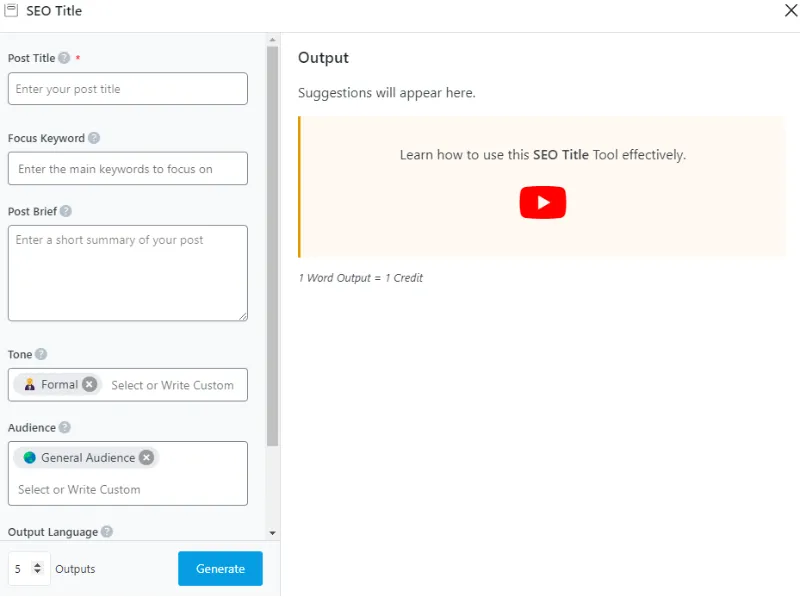Click the Tone help question mark icon
Image resolution: width=800 pixels, height=597 pixels.
coord(41,354)
